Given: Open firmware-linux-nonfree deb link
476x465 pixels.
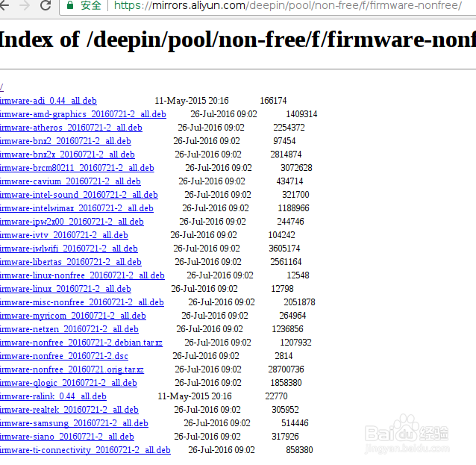Looking at the screenshot, I should point(82,275).
